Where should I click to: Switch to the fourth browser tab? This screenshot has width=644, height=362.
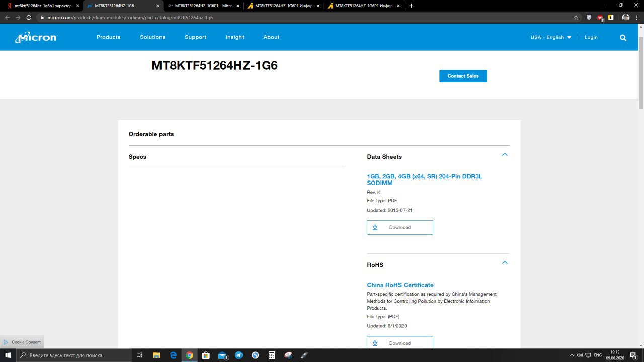[x=283, y=6]
